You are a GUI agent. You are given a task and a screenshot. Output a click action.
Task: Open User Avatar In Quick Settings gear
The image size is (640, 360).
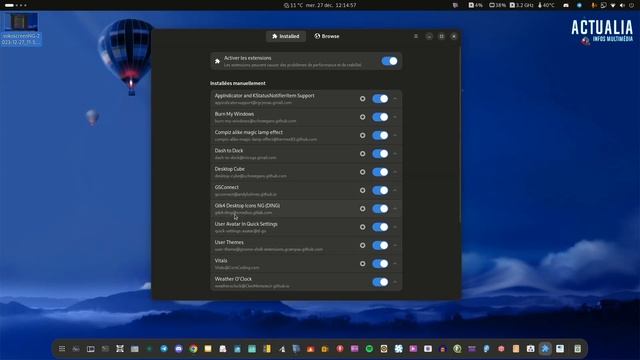click(362, 227)
